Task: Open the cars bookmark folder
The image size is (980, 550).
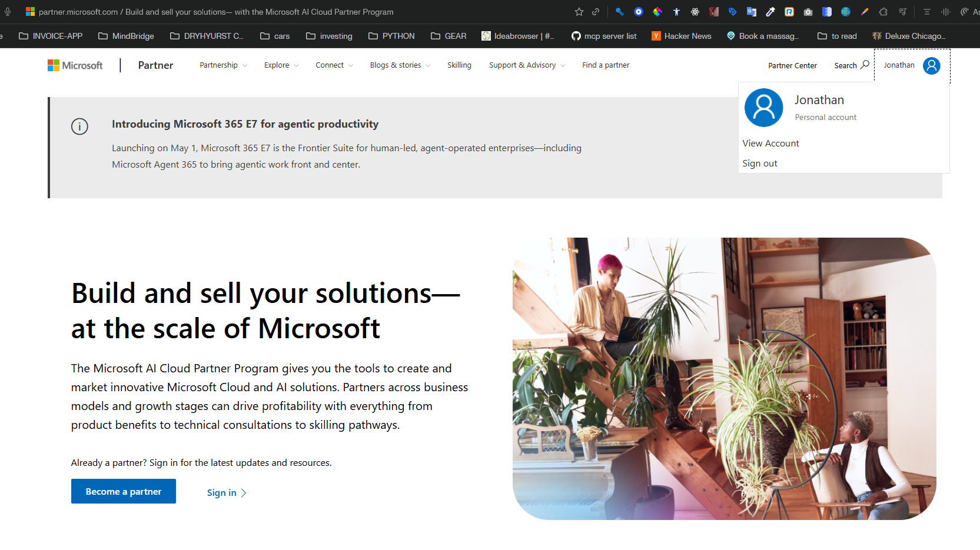Action: (x=275, y=36)
